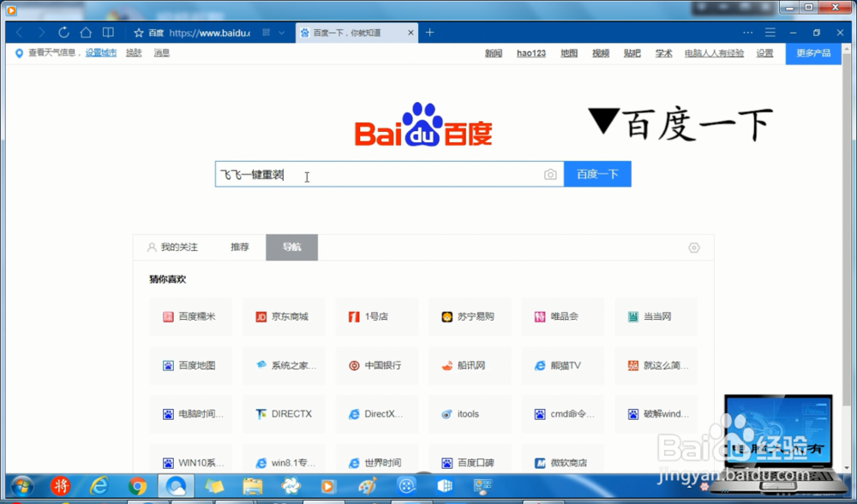Open the DirectX... shortcut with IE icon
Viewport: 857px width, 504px height.
[376, 414]
